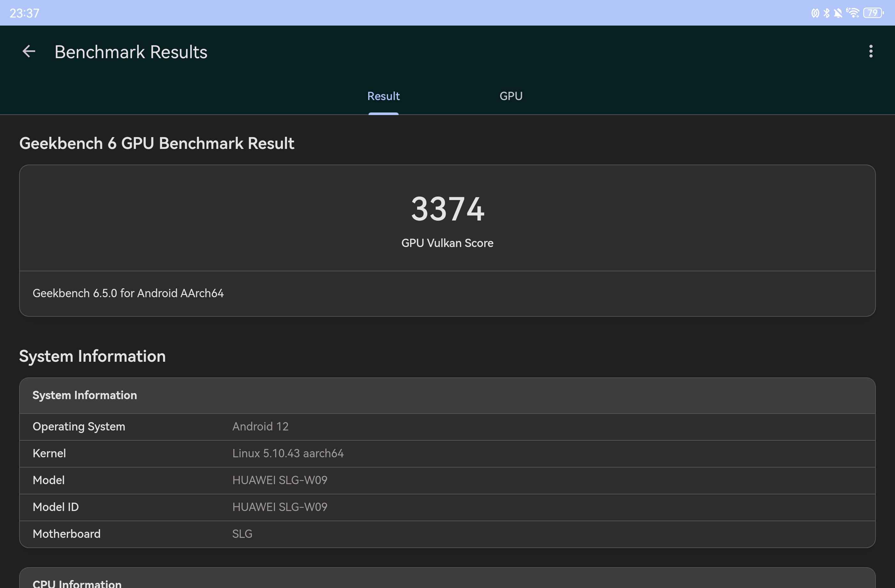Select the Result tab
895x588 pixels.
(383, 96)
